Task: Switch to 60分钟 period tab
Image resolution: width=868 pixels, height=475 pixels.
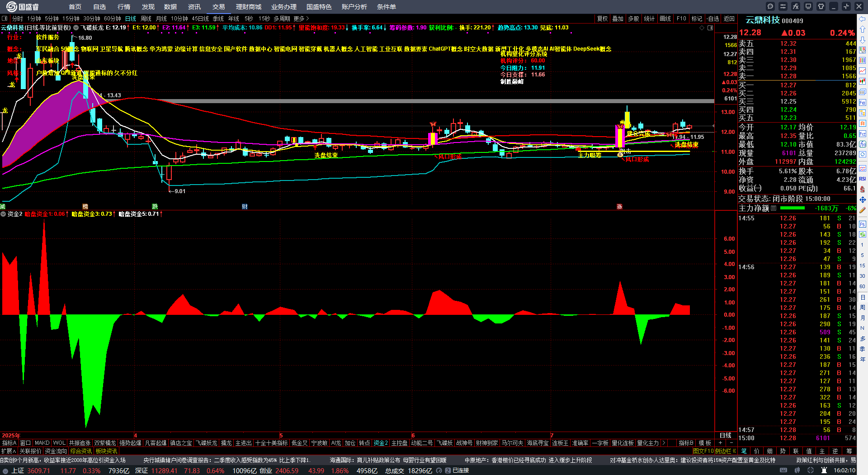Action: coord(113,19)
